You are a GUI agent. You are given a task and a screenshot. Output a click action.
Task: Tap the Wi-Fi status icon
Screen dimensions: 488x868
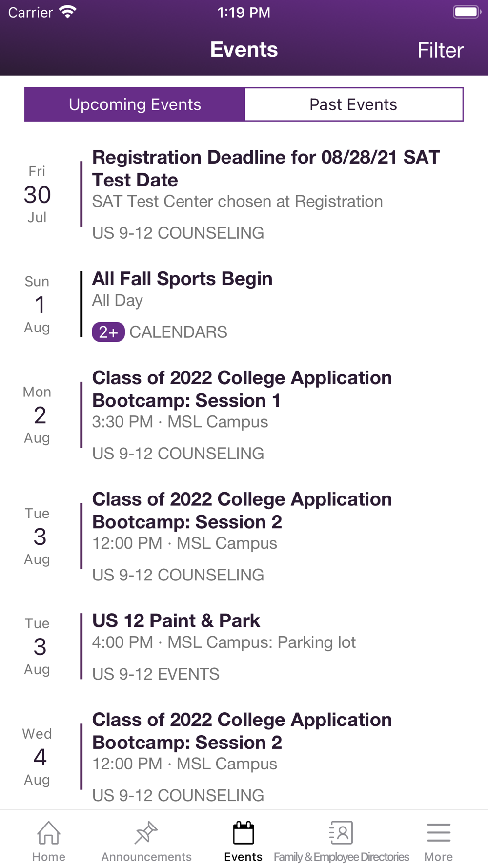68,12
